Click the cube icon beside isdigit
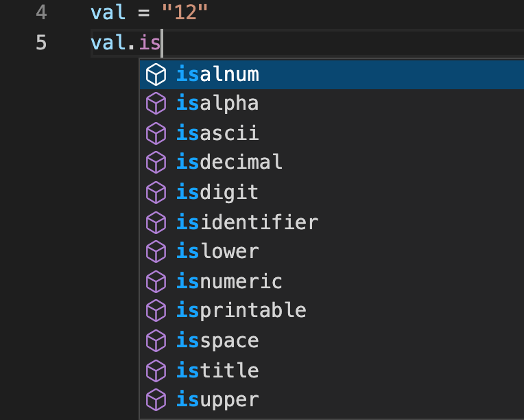Screen dimensions: 524x420 click(x=156, y=193)
